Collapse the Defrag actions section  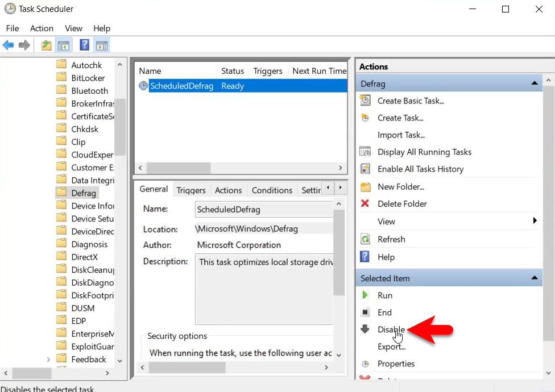535,84
